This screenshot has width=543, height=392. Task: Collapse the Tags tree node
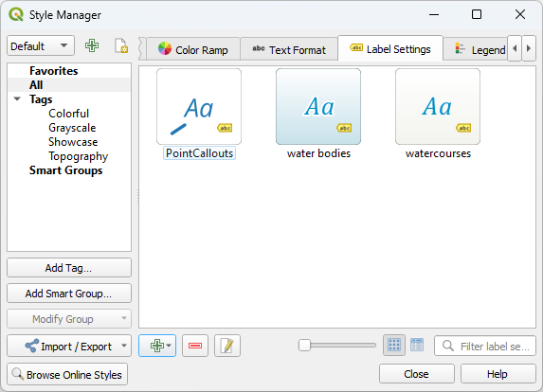click(17, 99)
